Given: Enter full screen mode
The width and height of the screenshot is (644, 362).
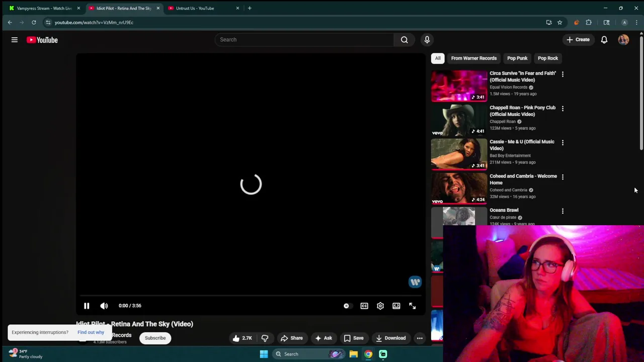Looking at the screenshot, I should (413, 306).
